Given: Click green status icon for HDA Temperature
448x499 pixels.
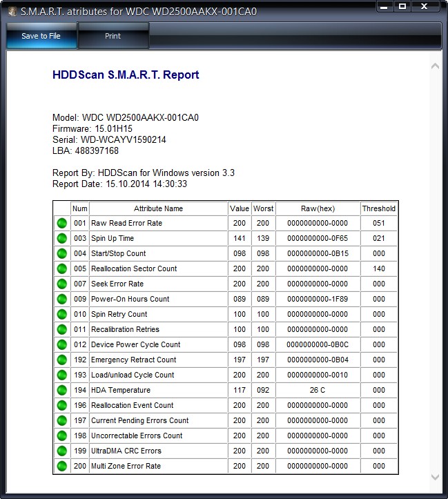Looking at the screenshot, I should coord(62,390).
